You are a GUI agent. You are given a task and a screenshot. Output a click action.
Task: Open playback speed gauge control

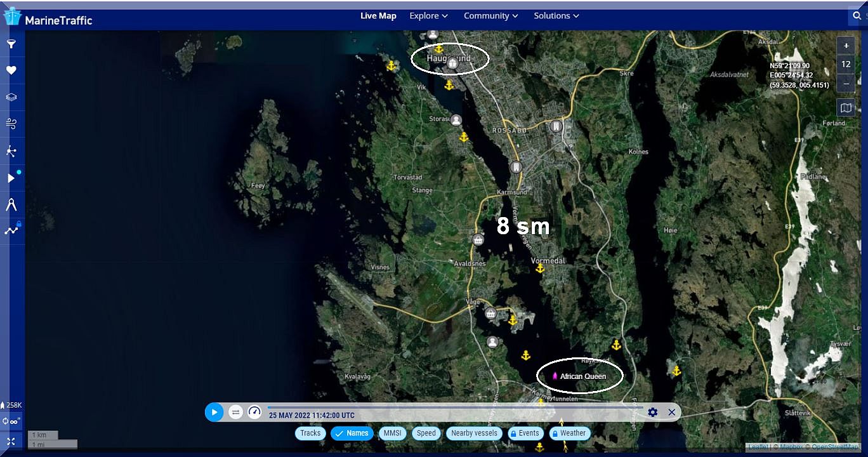click(x=254, y=412)
